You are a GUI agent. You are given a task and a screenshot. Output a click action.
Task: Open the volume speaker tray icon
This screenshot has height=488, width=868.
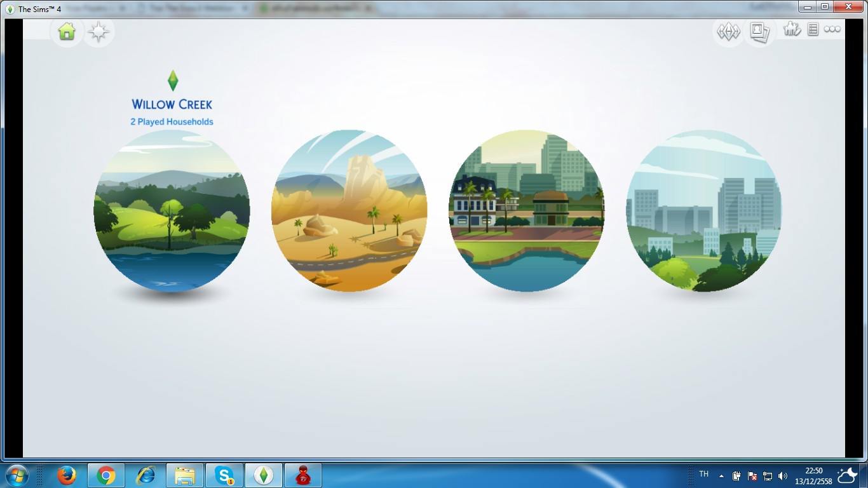[x=783, y=475]
